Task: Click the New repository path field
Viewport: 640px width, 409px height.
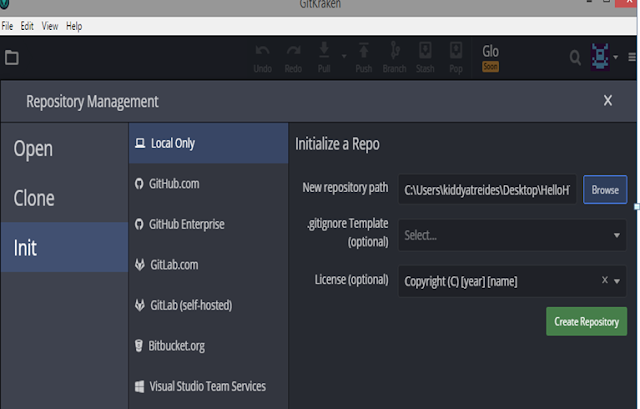Action: coord(487,190)
